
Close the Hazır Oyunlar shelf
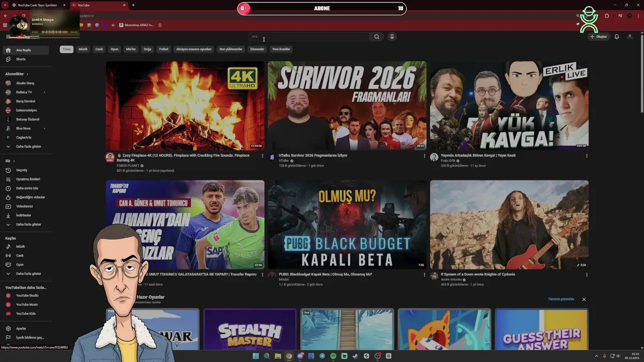pyautogui.click(x=584, y=299)
